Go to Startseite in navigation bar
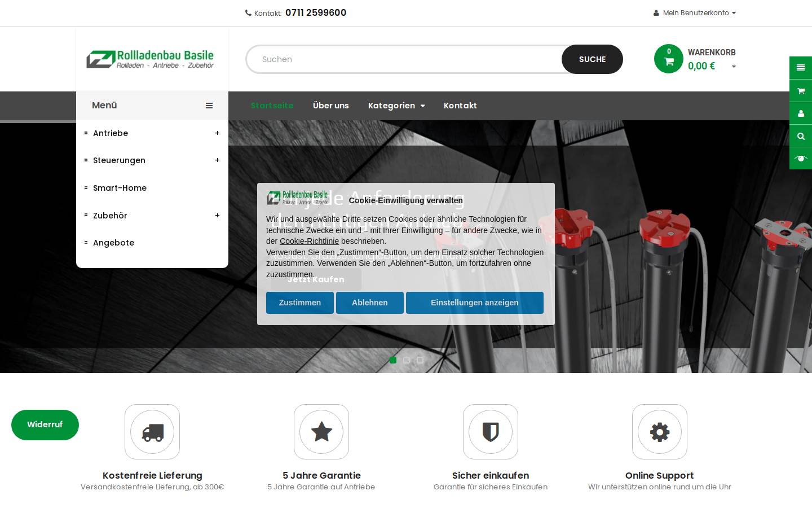 [x=272, y=106]
